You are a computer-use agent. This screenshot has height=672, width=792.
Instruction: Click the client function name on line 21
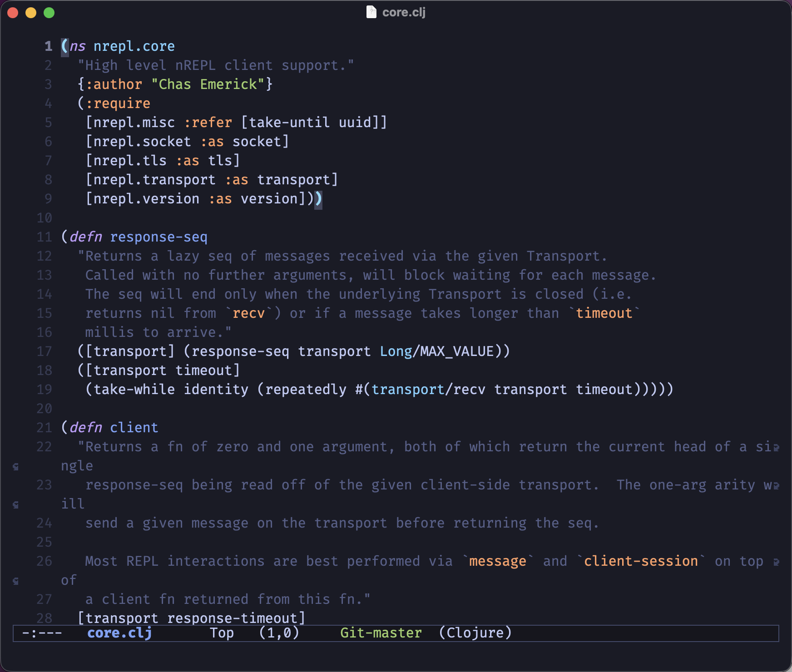(x=134, y=428)
